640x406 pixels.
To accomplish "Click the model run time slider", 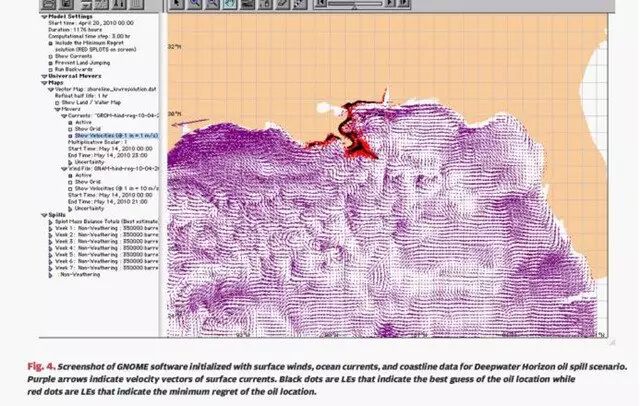I will pos(355,4).
